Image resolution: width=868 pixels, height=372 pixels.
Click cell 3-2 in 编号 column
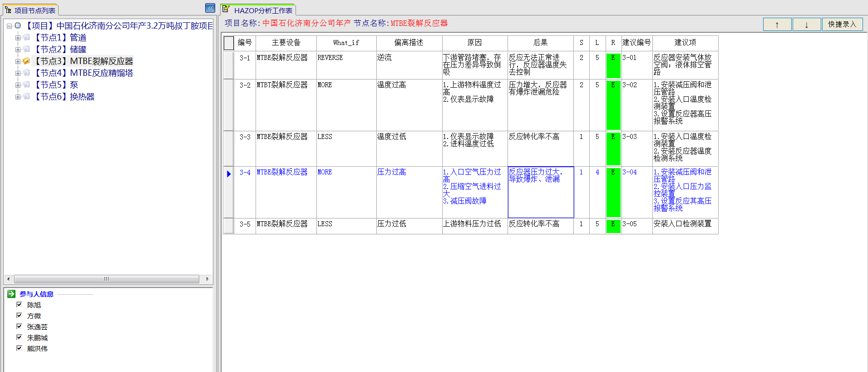[x=245, y=105]
